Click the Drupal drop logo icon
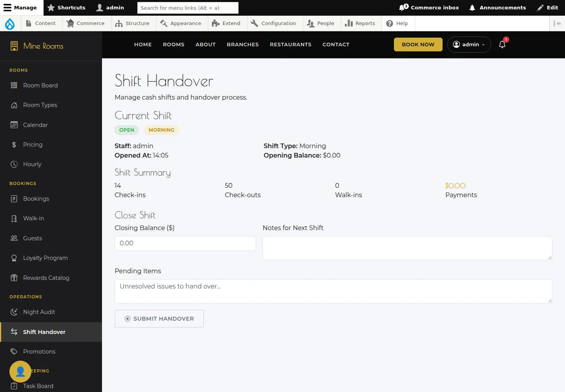 [x=10, y=24]
